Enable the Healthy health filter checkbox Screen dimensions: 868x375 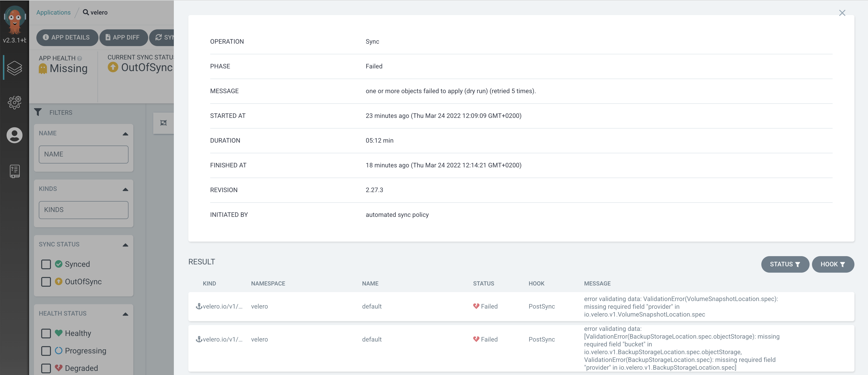pos(46,333)
